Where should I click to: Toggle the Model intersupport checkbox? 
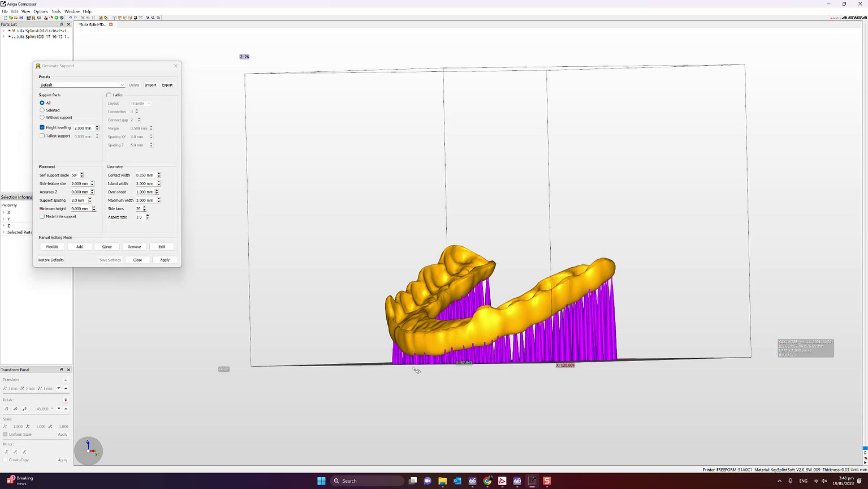pos(42,216)
